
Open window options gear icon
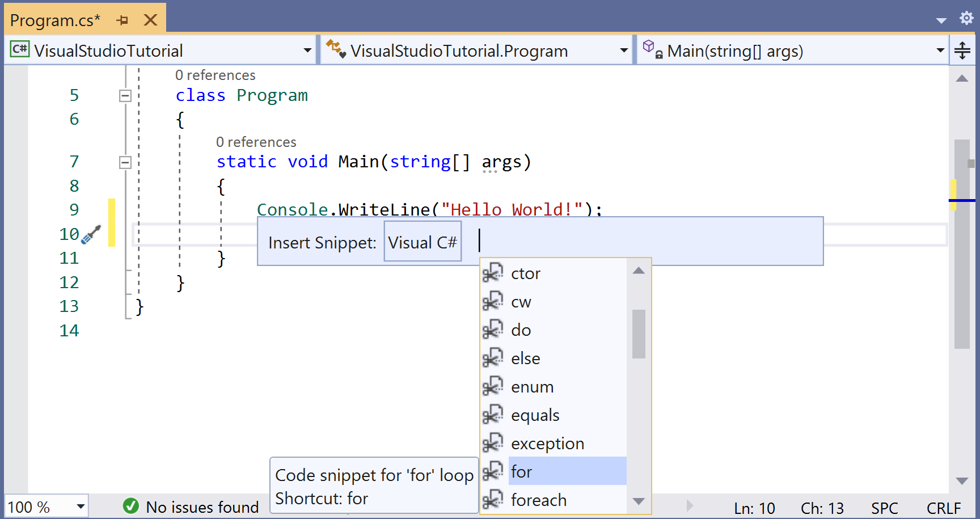point(966,18)
